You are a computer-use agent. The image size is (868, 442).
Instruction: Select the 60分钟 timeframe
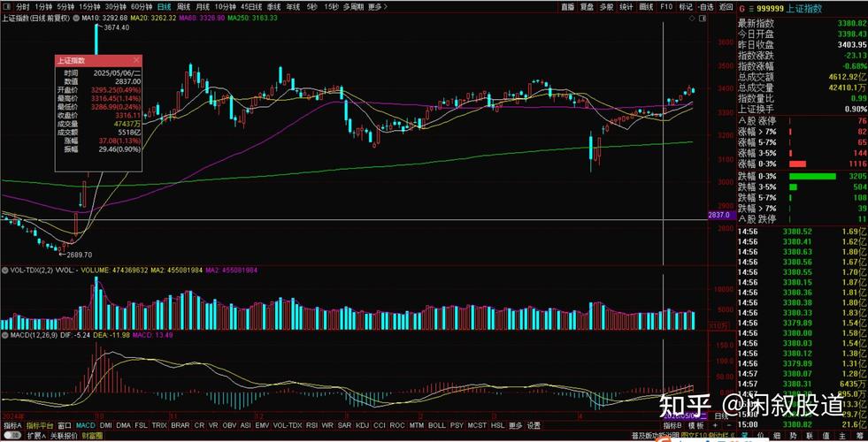coord(141,7)
